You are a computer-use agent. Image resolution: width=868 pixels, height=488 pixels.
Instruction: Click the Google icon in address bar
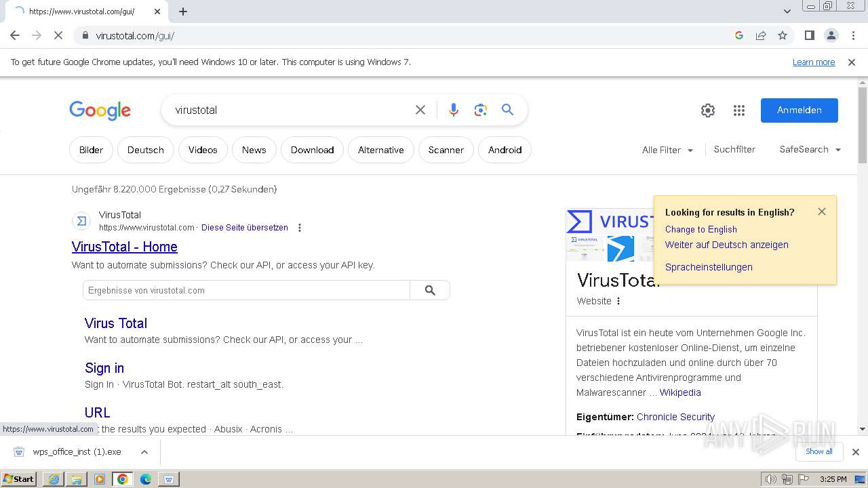coord(739,35)
